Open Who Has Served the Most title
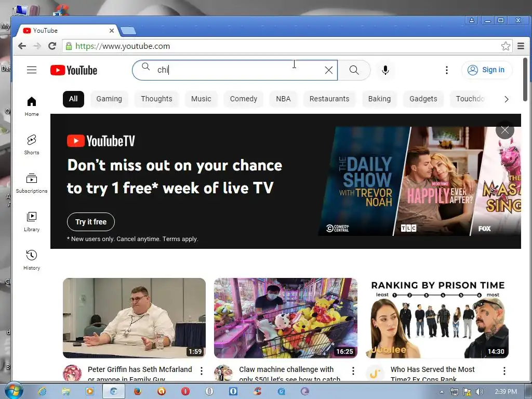The height and width of the screenshot is (399, 532). (432, 373)
